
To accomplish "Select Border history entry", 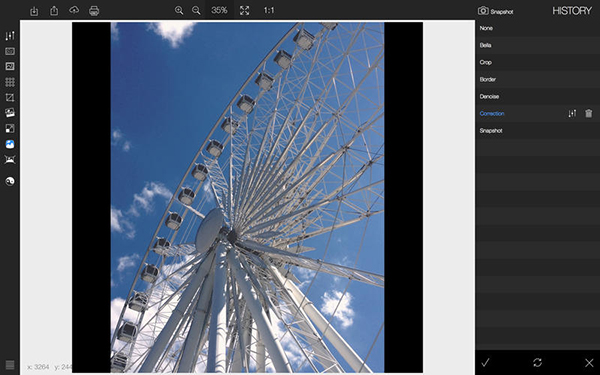I will click(x=537, y=80).
